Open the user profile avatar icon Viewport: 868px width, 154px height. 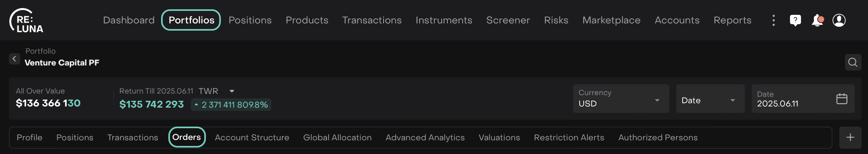(839, 20)
